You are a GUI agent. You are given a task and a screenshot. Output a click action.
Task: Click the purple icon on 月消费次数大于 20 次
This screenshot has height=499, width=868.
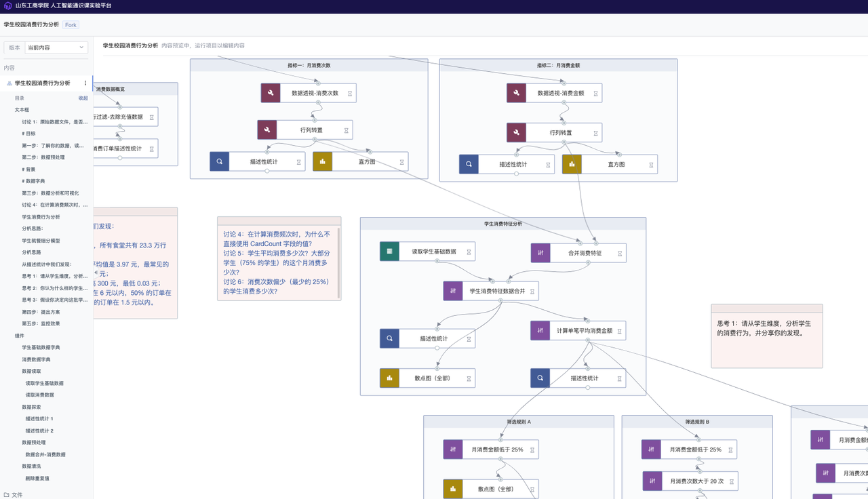coord(652,481)
